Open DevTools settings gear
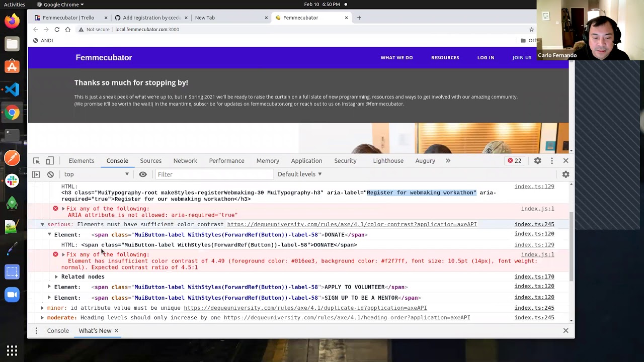The width and height of the screenshot is (644, 362). point(538,161)
